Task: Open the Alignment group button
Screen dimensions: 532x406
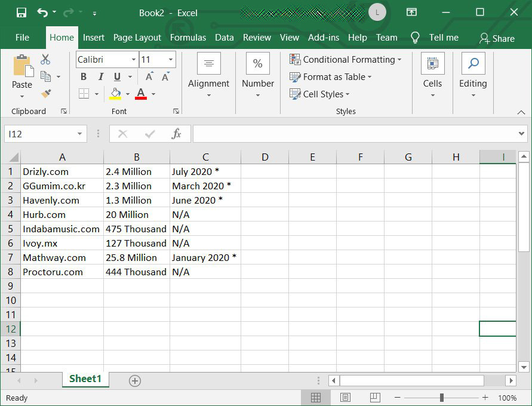Action: coord(208,75)
